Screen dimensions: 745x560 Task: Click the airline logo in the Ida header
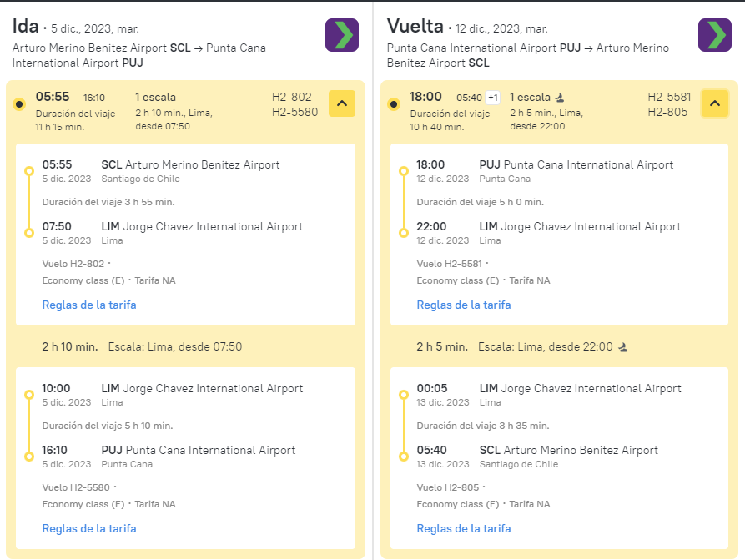tap(341, 35)
